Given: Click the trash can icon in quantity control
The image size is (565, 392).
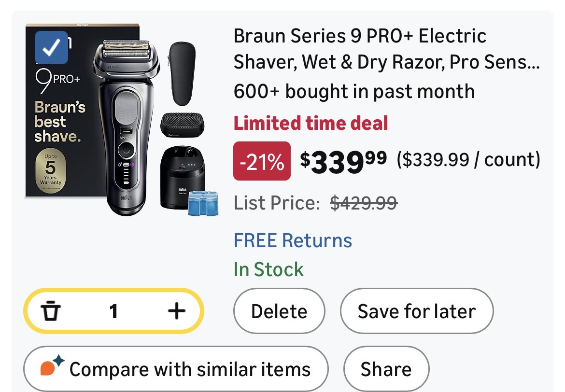Looking at the screenshot, I should pyautogui.click(x=50, y=311).
